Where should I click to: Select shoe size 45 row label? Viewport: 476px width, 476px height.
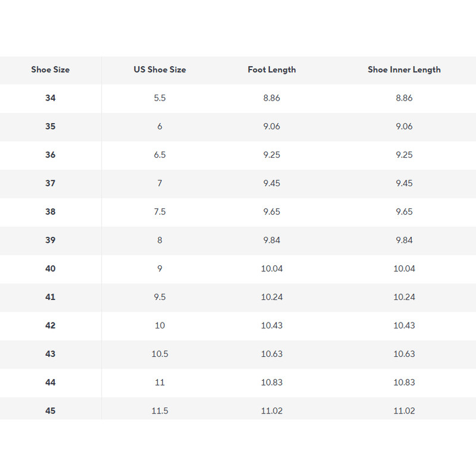[51, 411]
